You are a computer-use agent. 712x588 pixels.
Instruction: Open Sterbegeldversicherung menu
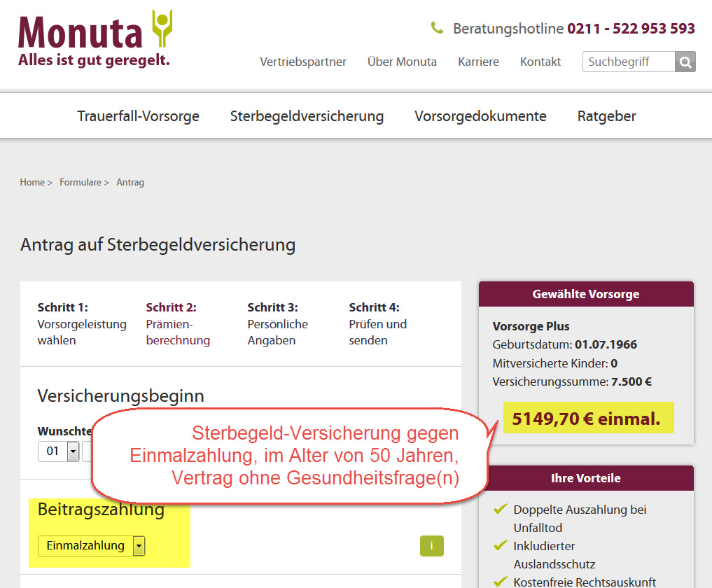307,116
